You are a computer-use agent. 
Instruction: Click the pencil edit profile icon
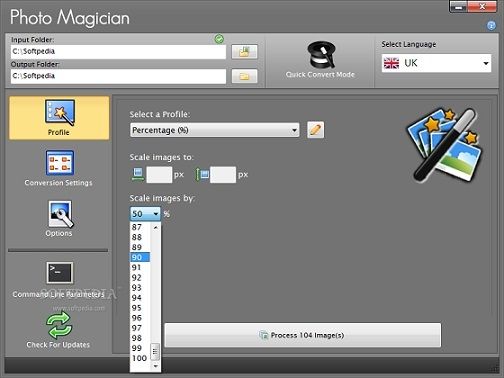(315, 130)
